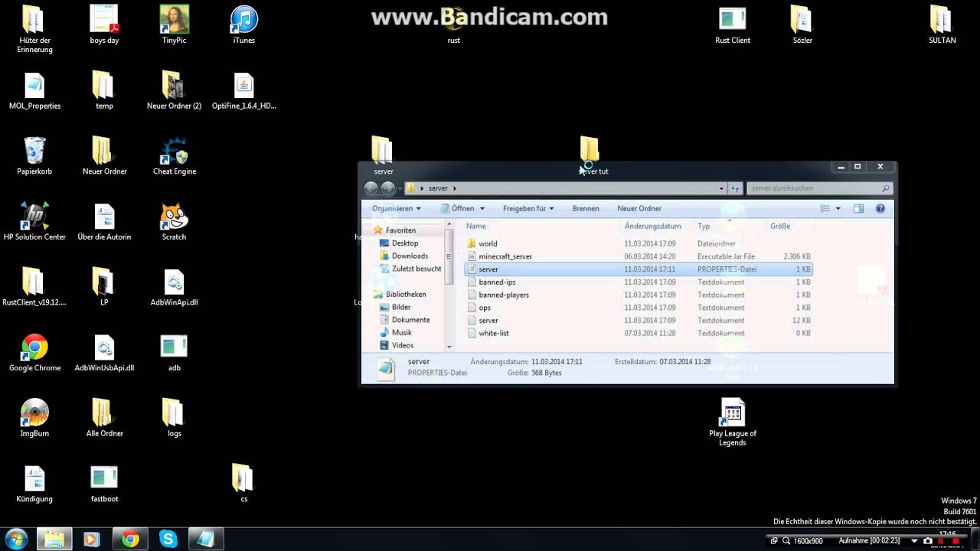Click the Skype taskbar icon
Image resolution: width=980 pixels, height=551 pixels.
[x=168, y=539]
